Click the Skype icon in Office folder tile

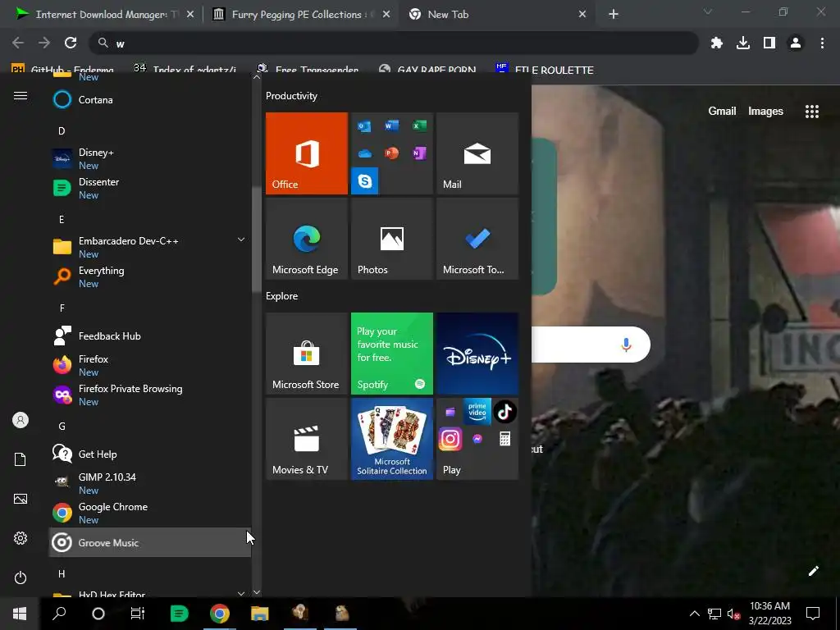[365, 181]
